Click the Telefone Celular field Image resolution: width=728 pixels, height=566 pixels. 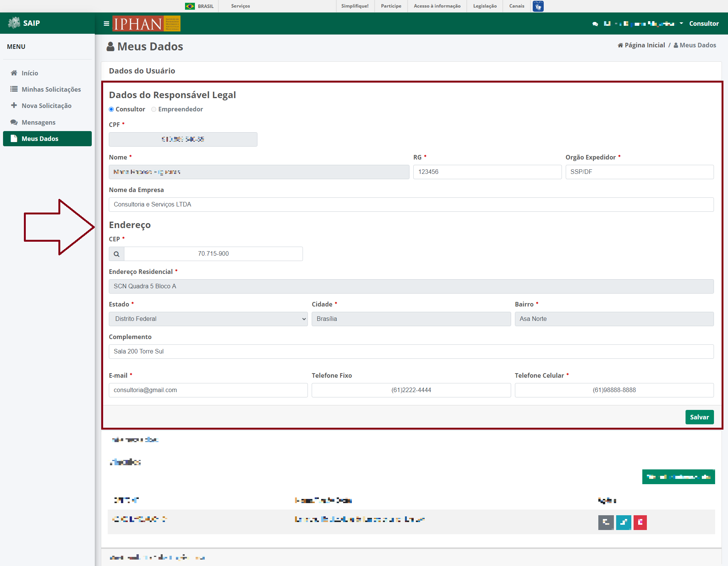click(x=614, y=390)
